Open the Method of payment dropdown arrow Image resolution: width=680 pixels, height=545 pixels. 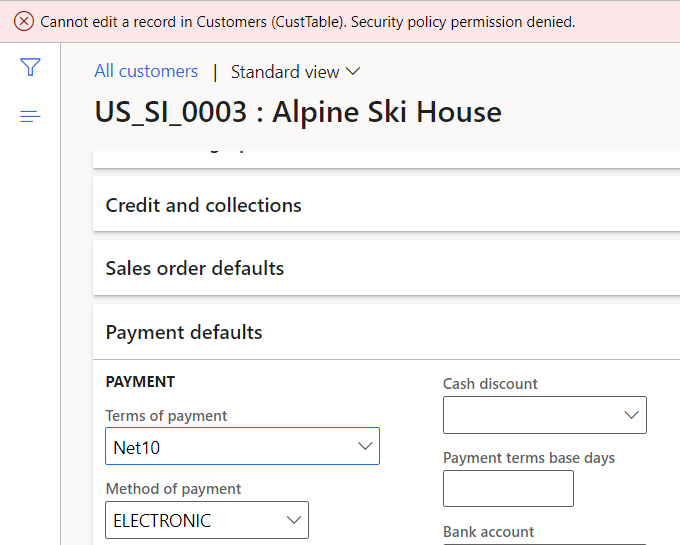pyautogui.click(x=294, y=520)
